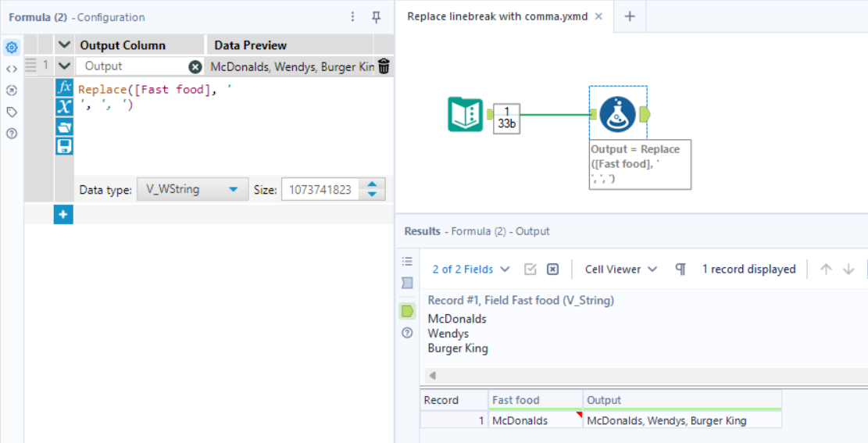This screenshot has width=868, height=443.
Task: Switch to Replace linebreak with comma.yxmd tab
Action: [x=499, y=16]
